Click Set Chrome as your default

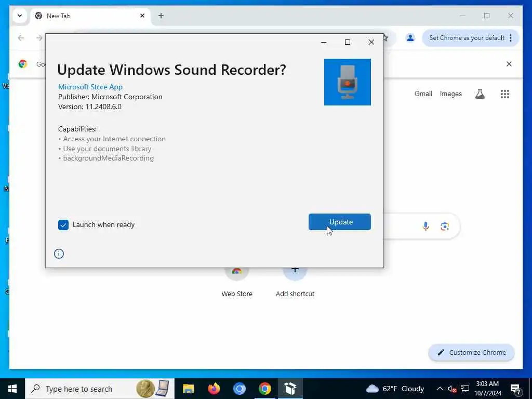click(467, 37)
